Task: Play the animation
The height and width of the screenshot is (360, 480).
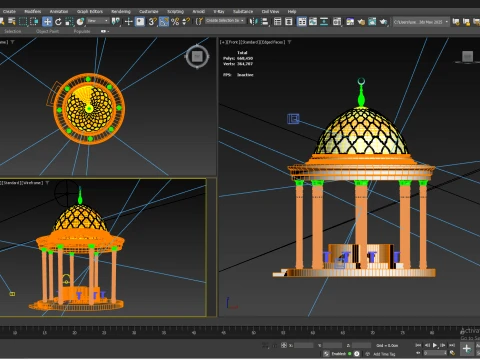Action: pyautogui.click(x=435, y=345)
